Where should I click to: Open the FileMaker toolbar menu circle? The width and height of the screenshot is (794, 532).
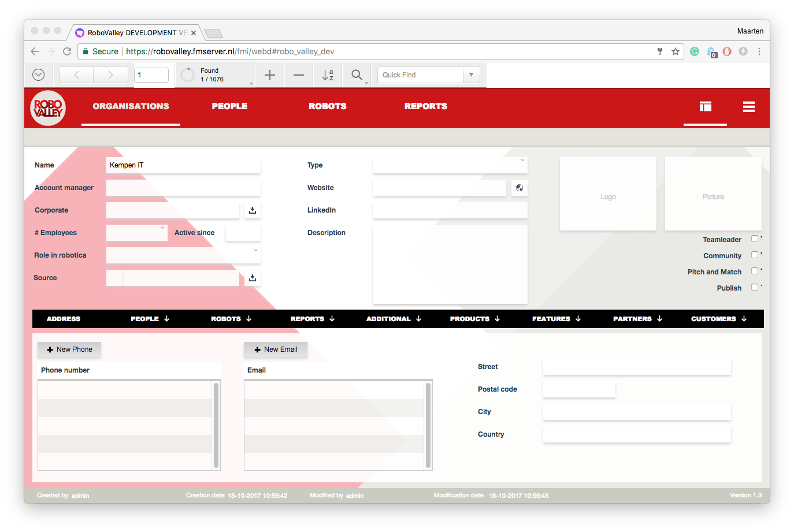(x=39, y=75)
